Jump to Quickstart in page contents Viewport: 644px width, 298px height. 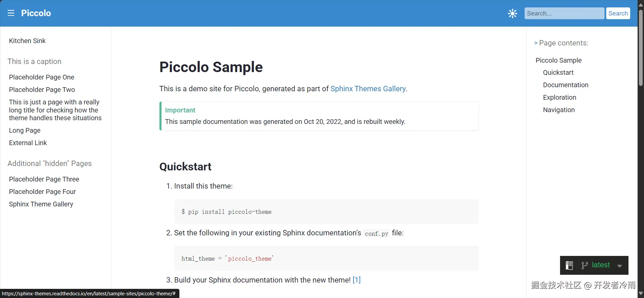(x=558, y=72)
